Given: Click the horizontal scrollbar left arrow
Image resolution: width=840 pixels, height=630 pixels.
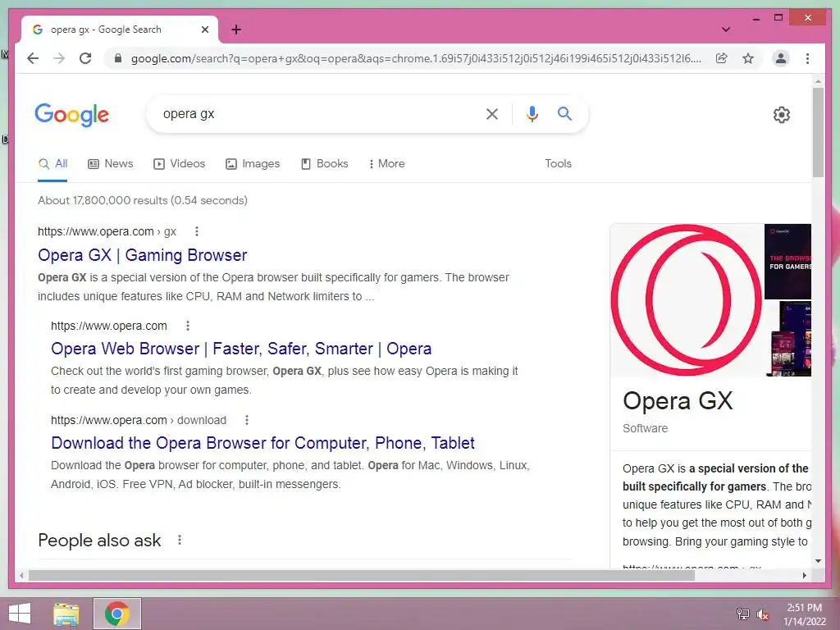Looking at the screenshot, I should (21, 575).
